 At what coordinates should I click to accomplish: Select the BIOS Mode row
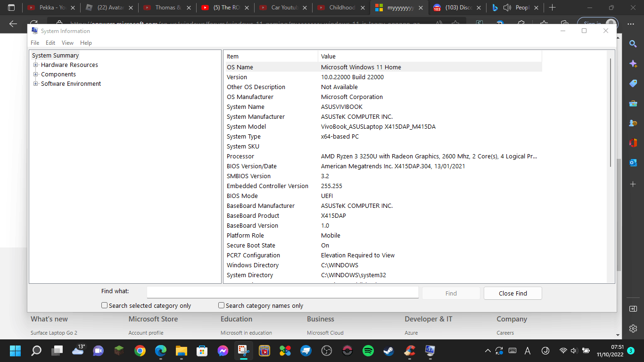coord(383,196)
